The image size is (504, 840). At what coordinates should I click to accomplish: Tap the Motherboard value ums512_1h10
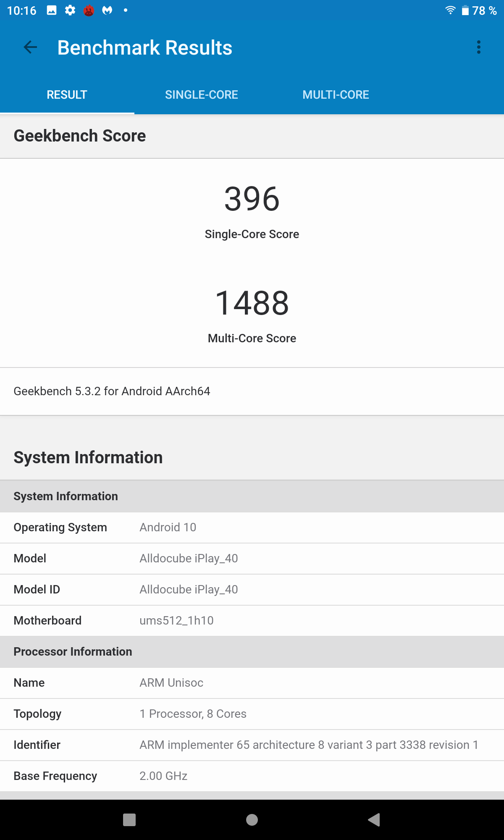click(176, 621)
